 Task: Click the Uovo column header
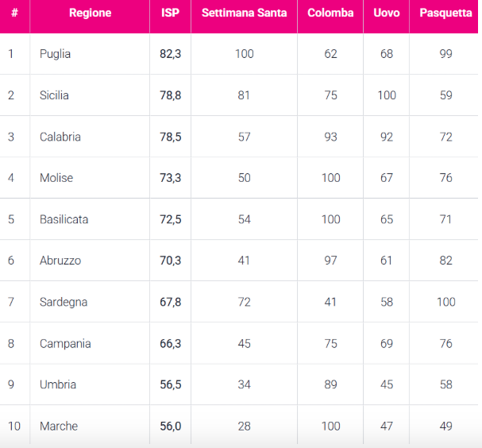click(x=386, y=14)
